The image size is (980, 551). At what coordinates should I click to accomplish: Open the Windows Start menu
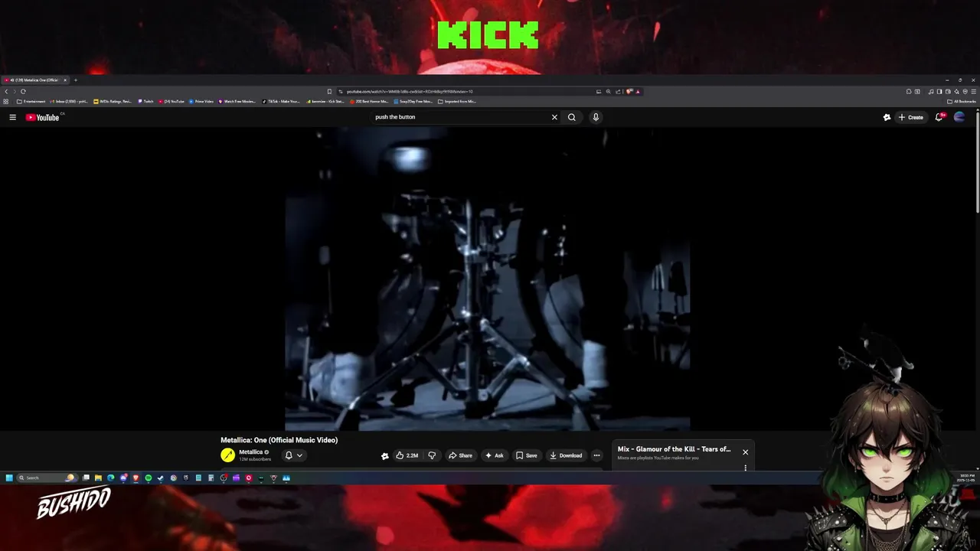(x=9, y=478)
